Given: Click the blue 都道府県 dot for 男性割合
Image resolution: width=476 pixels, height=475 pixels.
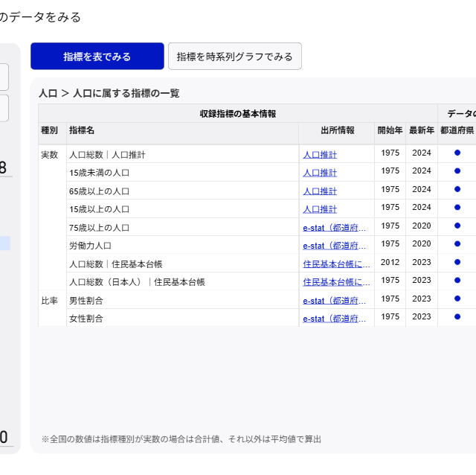Looking at the screenshot, I should click(x=457, y=299).
